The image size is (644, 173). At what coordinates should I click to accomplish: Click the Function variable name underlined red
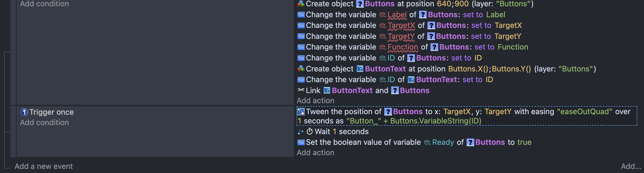(403, 47)
